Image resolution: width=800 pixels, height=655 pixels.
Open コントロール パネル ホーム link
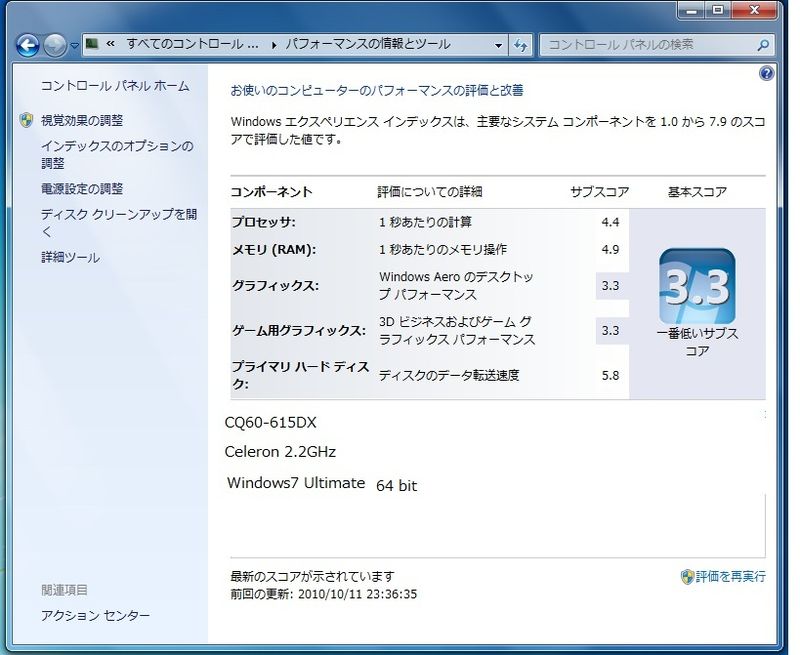click(115, 86)
